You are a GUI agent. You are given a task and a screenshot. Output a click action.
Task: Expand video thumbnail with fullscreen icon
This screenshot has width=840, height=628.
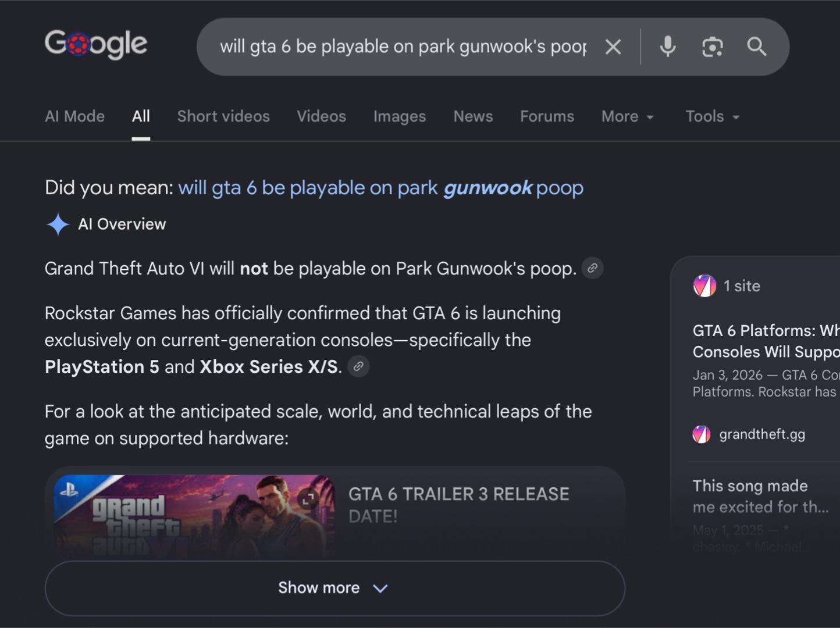(x=307, y=498)
